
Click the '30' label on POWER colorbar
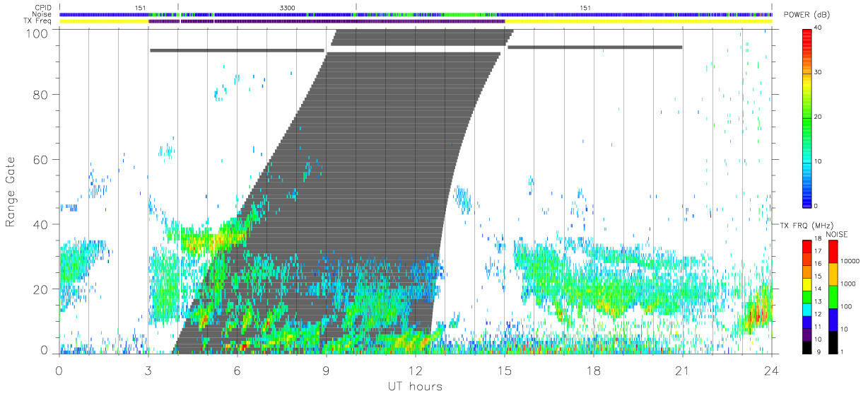click(x=818, y=73)
